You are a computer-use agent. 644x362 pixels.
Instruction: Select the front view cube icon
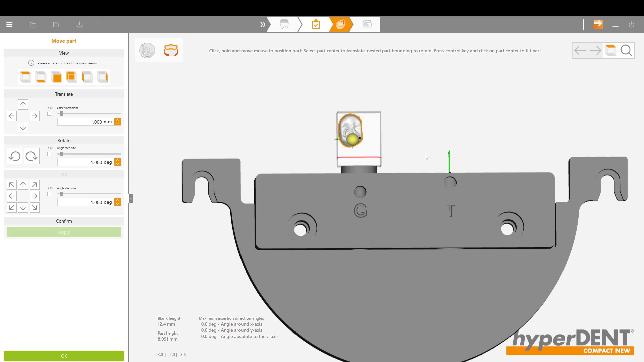tap(56, 77)
